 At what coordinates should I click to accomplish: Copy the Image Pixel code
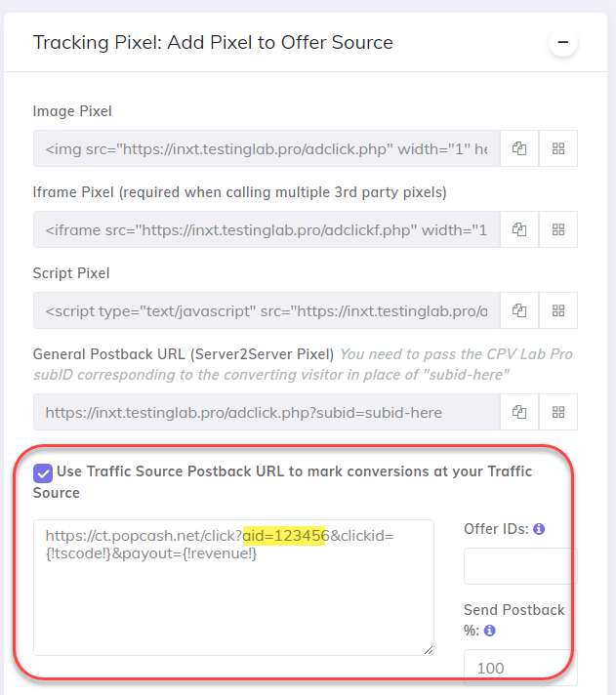coord(519,148)
